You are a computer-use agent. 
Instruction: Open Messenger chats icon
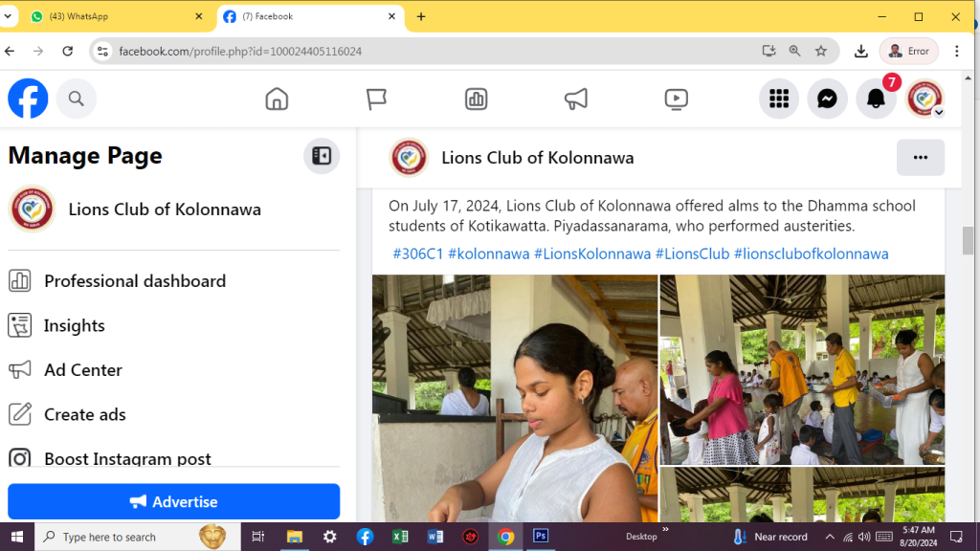(x=828, y=99)
